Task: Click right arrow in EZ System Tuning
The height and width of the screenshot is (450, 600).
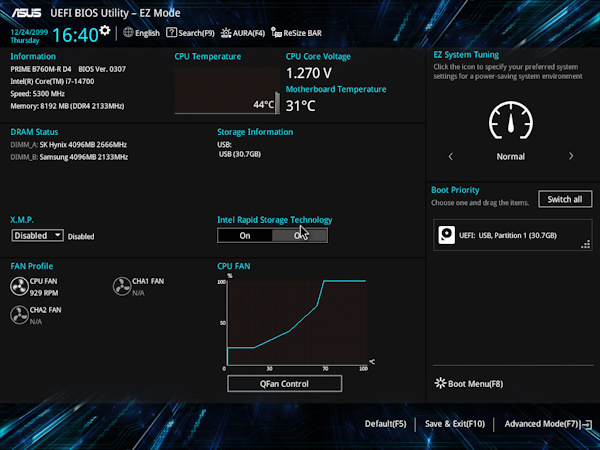Action: (x=571, y=157)
